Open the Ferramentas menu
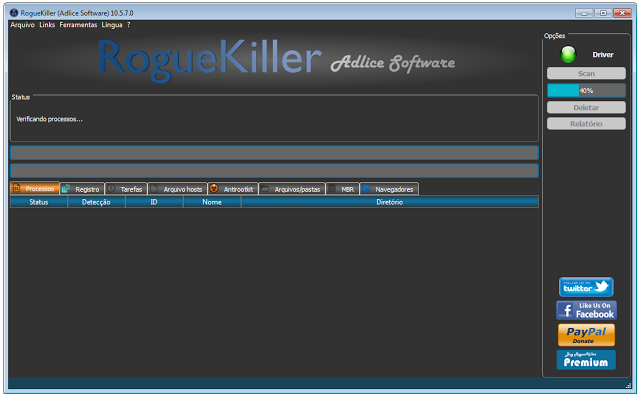The image size is (640, 399). pyautogui.click(x=78, y=25)
